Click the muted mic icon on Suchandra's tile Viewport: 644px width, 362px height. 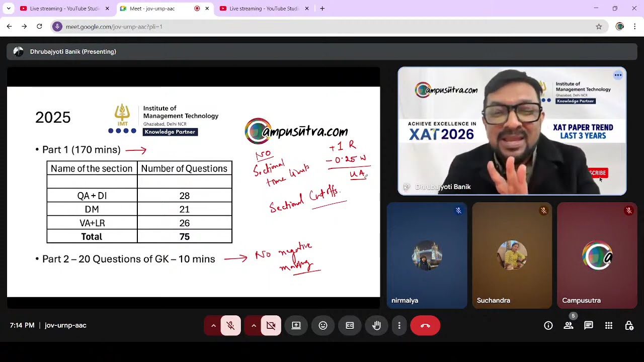(543, 211)
